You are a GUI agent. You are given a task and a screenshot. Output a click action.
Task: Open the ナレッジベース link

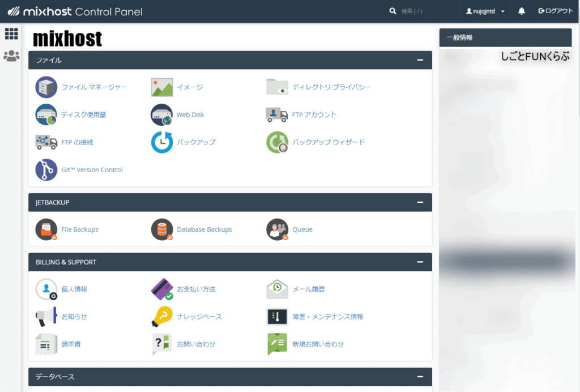tap(200, 317)
